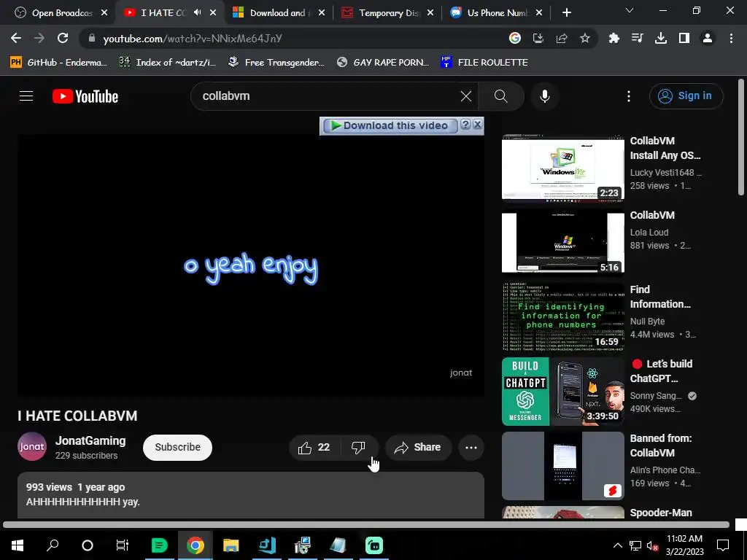Viewport: 747px width, 560px height.
Task: Open YouTube hamburger guide menu
Action: pyautogui.click(x=26, y=96)
